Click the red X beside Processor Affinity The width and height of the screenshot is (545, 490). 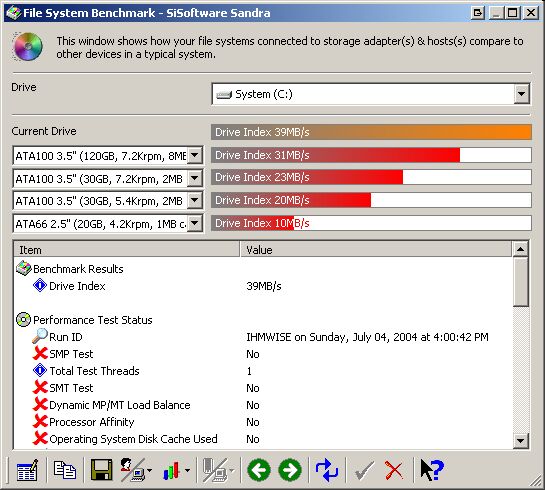pos(40,422)
